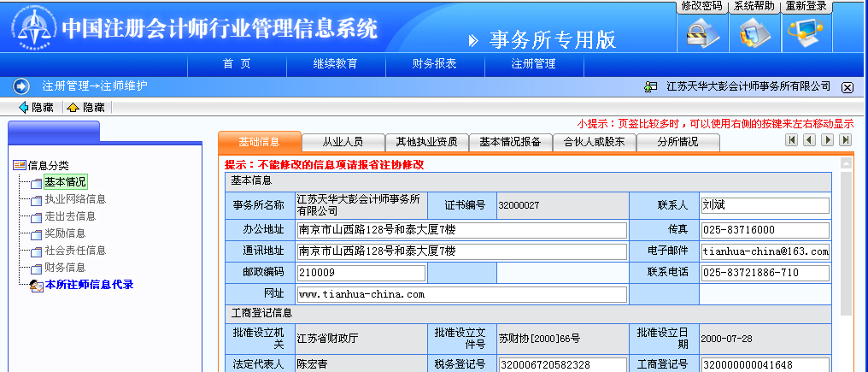
Task: Click the re-login computer icon
Action: (x=806, y=33)
